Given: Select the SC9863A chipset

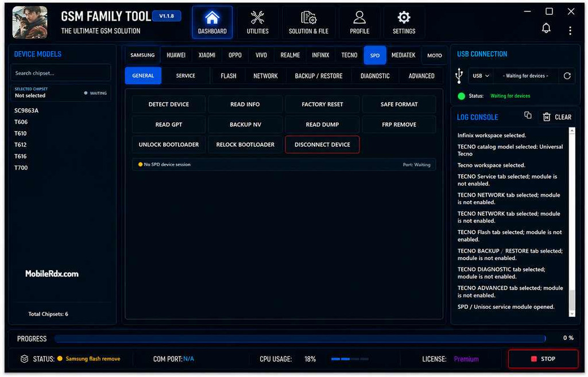Looking at the screenshot, I should tap(26, 111).
